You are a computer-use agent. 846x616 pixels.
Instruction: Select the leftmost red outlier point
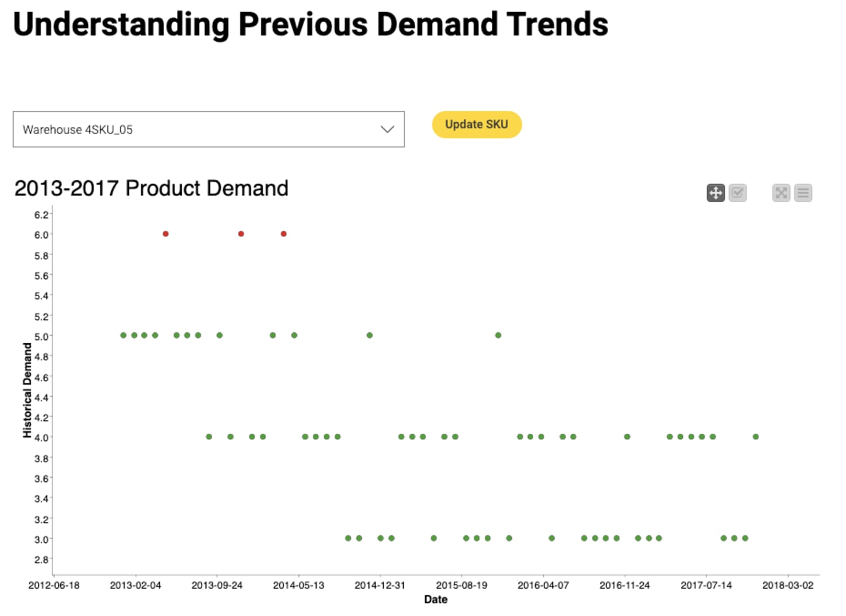click(166, 234)
